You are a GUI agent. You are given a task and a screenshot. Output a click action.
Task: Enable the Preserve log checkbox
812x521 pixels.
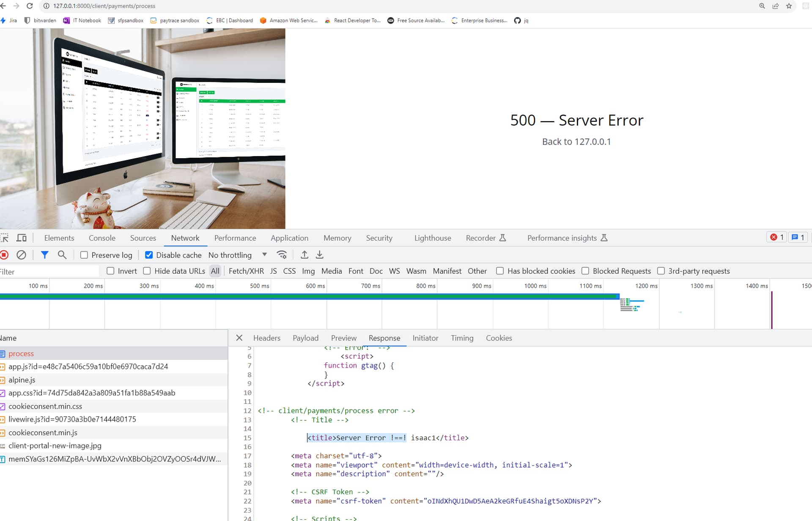[84, 255]
